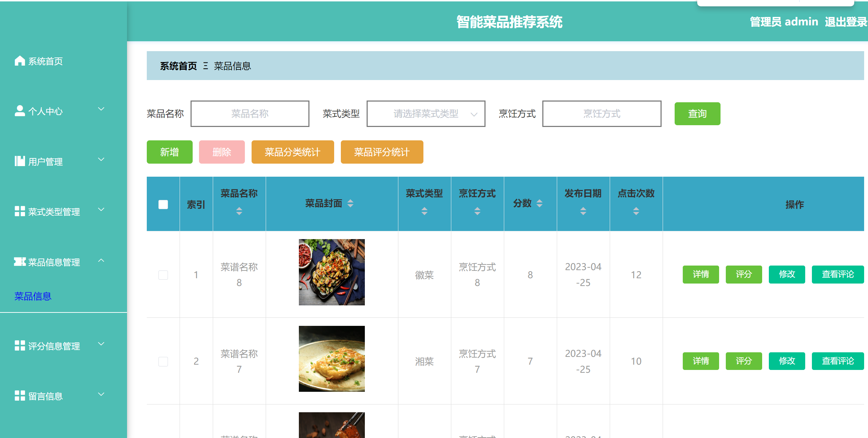This screenshot has height=438, width=868.
Task: Click the 评分信息管理 panel icon
Action: [19, 346]
